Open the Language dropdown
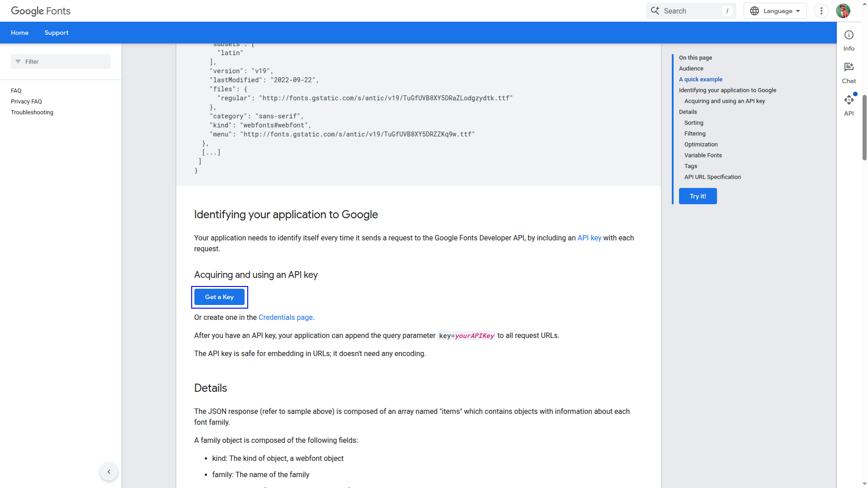Screen dimensions: 868x488 coord(775,11)
